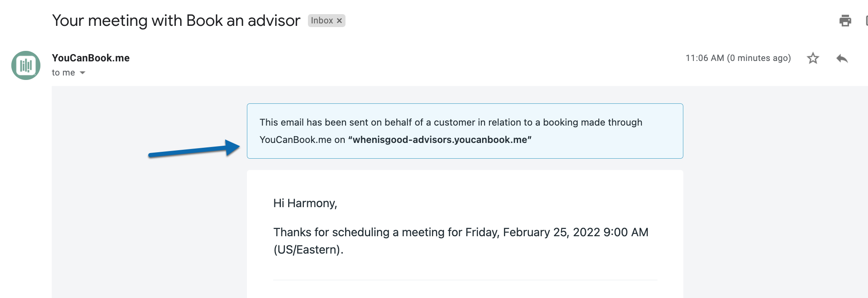
Task: Select the subject 'Your meeting with Book an advisor'
Action: click(176, 21)
